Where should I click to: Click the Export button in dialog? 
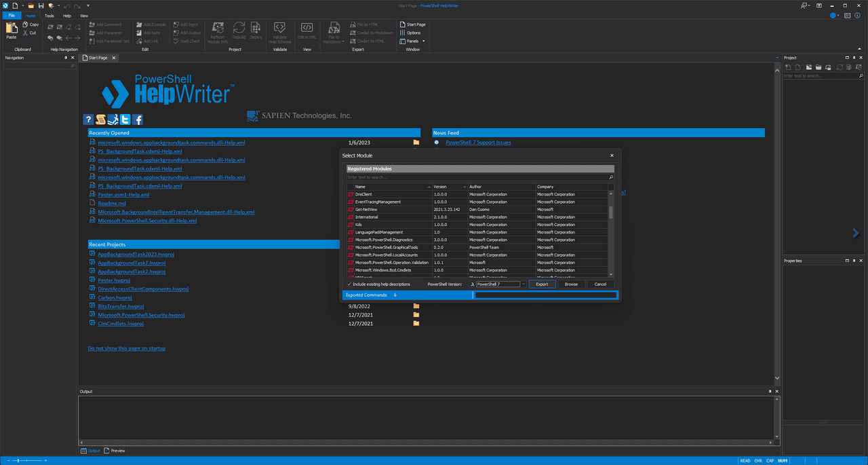pyautogui.click(x=542, y=284)
